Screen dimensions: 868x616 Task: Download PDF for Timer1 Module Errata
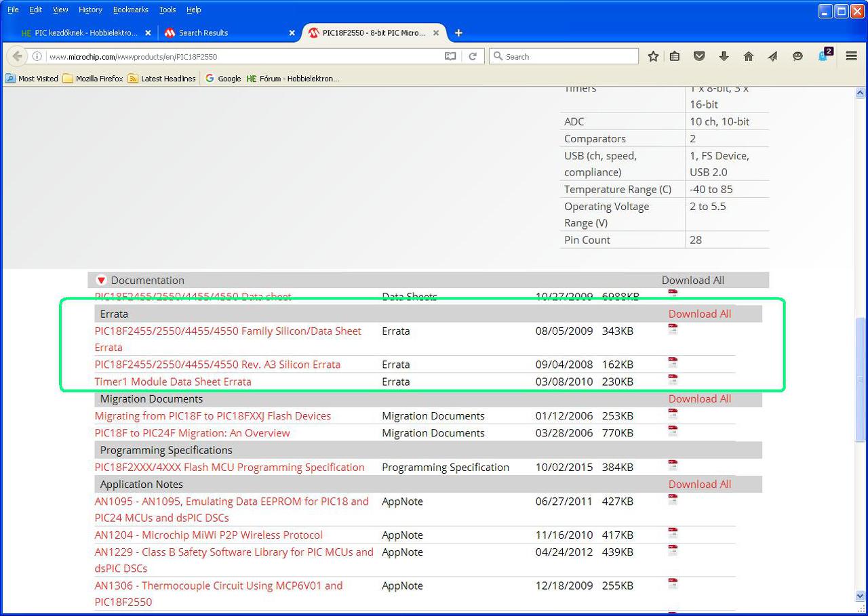click(x=673, y=379)
